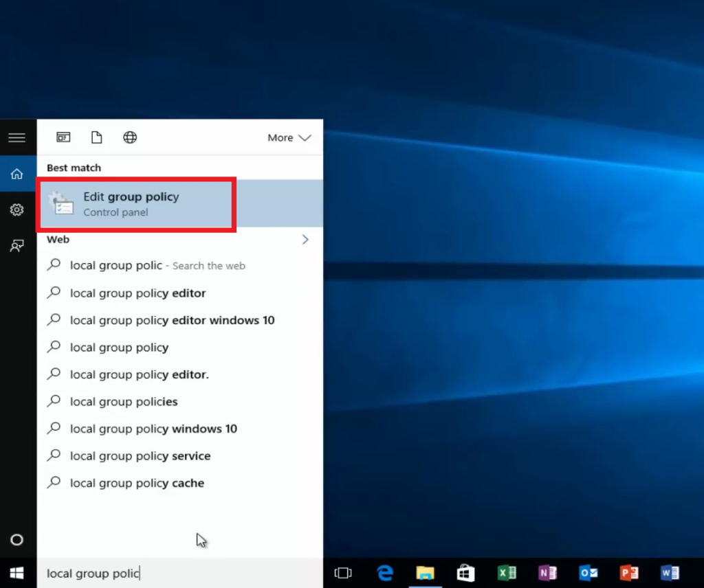Select the Apps search filter icon
704x588 pixels.
tap(63, 137)
